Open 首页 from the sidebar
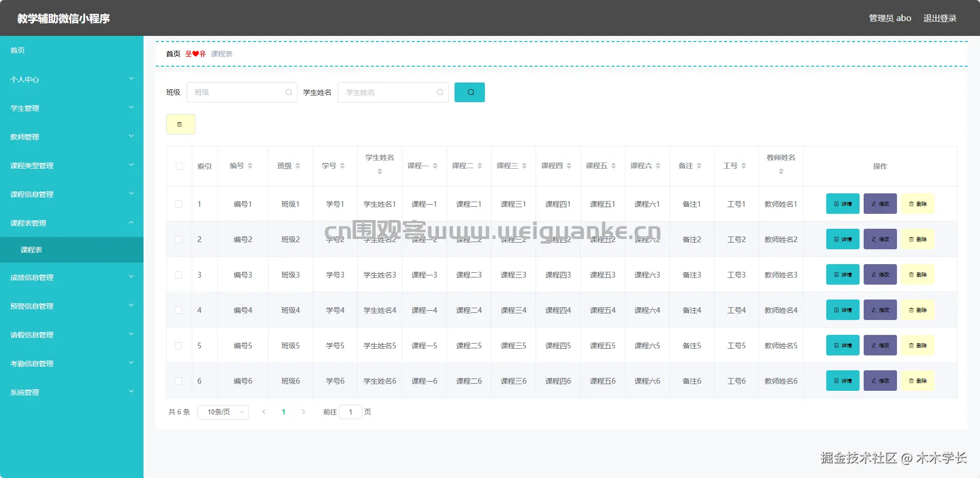 (17, 50)
